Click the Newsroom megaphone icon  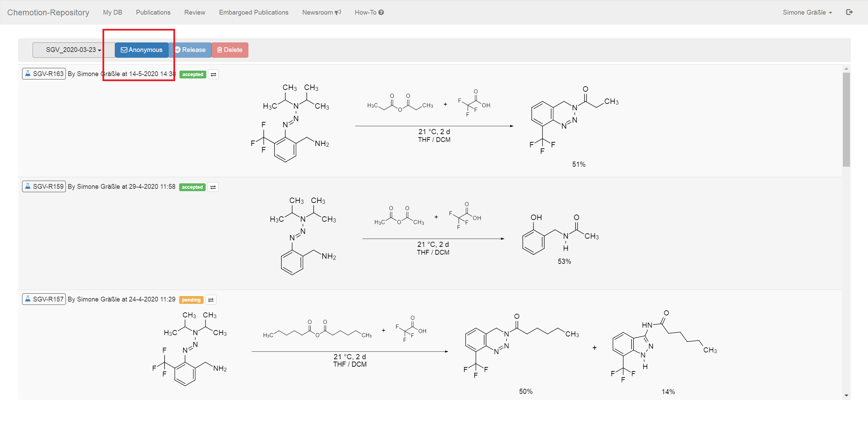pyautogui.click(x=338, y=12)
